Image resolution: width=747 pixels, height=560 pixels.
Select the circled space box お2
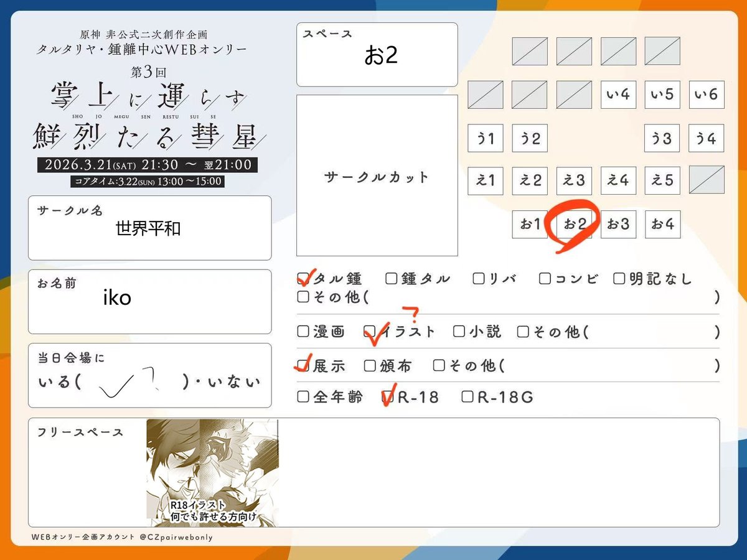(x=574, y=224)
